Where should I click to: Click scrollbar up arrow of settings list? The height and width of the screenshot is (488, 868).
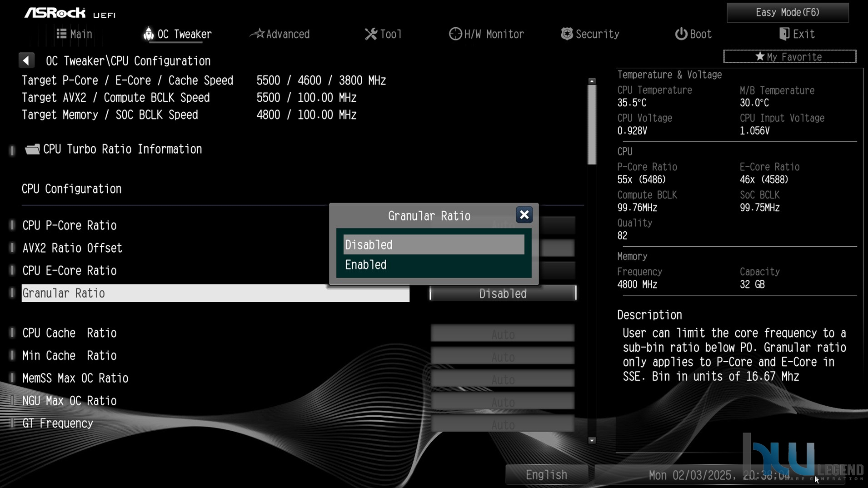[x=592, y=81]
